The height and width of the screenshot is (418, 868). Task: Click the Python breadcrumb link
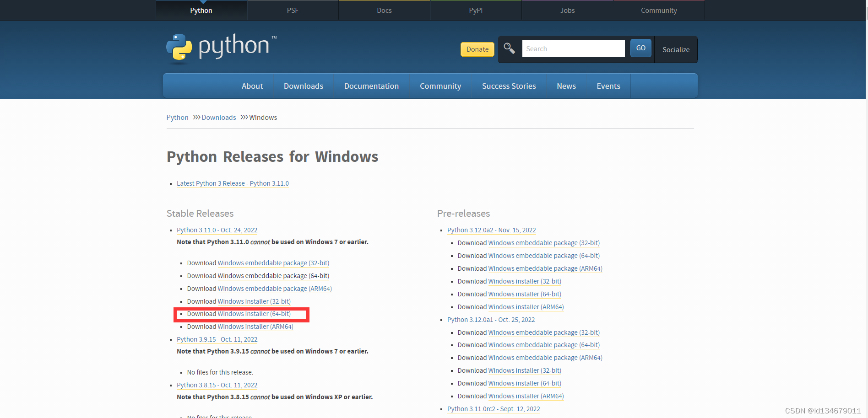tap(177, 117)
